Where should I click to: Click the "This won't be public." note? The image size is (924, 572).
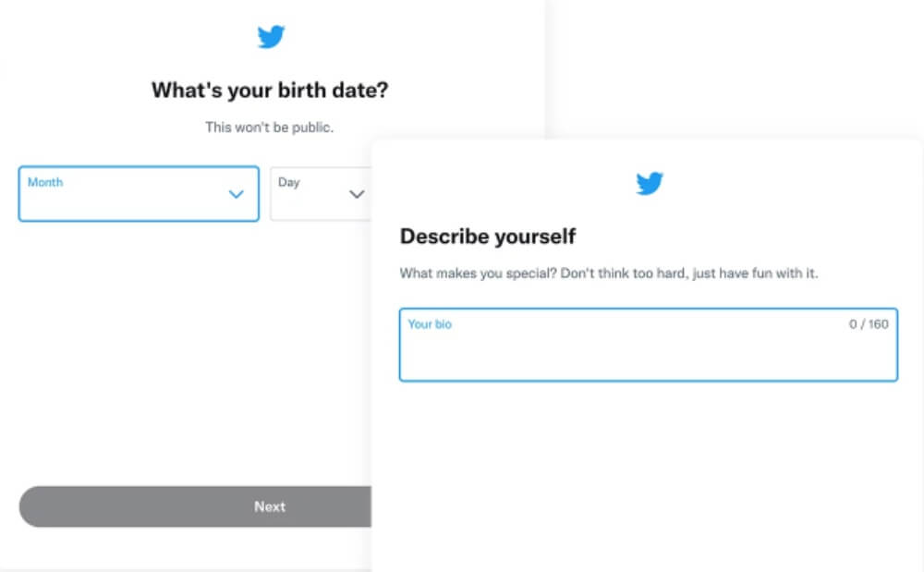pyautogui.click(x=270, y=128)
